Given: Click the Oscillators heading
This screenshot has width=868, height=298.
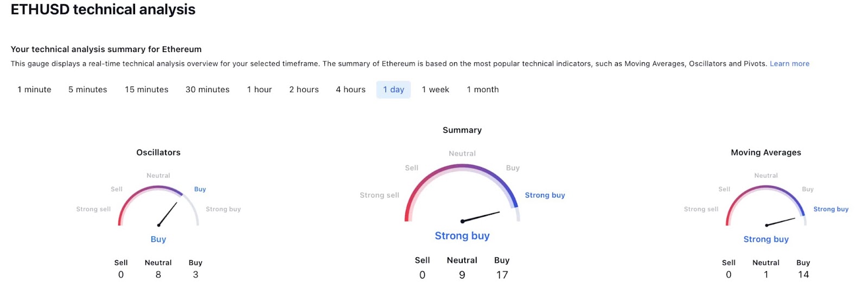Looking at the screenshot, I should point(158,152).
